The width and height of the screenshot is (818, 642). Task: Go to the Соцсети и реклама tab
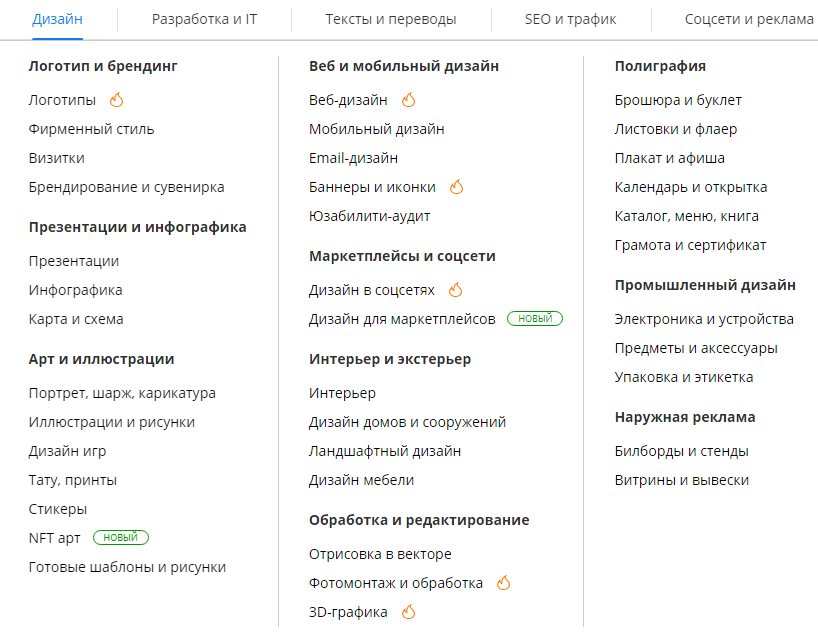749,19
